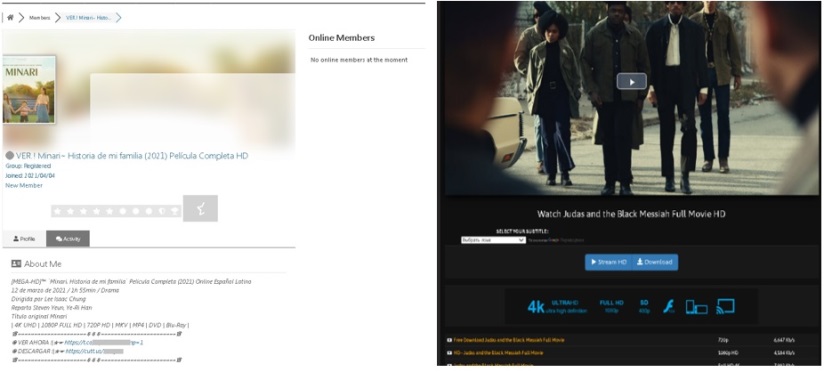The image size is (824, 372).
Task: Go to home via breadcrumb house icon
Action: [10, 18]
